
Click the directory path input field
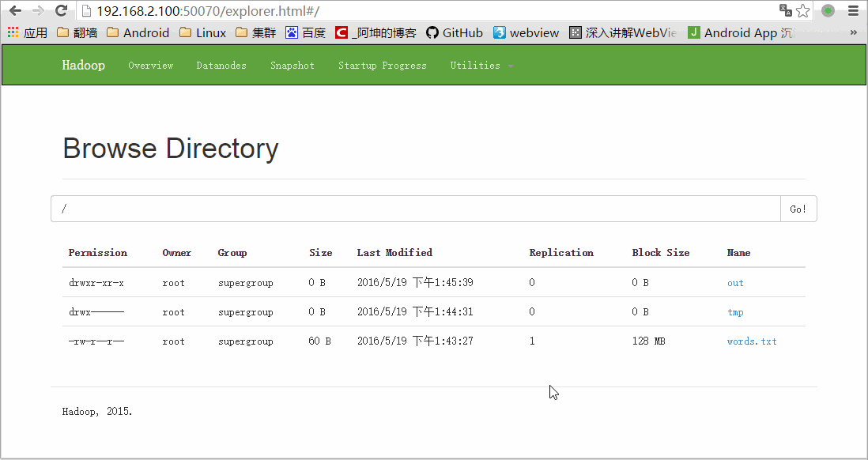[x=395, y=208]
